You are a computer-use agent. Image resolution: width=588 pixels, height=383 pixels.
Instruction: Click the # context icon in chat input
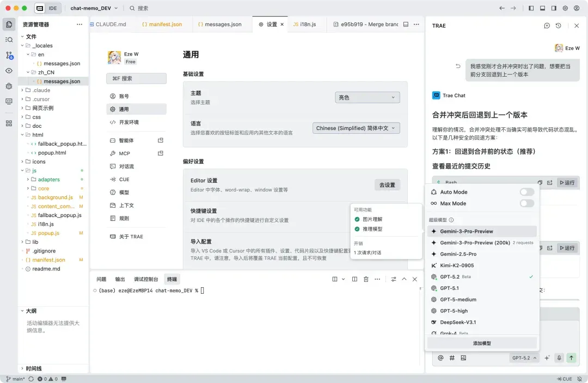point(452,358)
